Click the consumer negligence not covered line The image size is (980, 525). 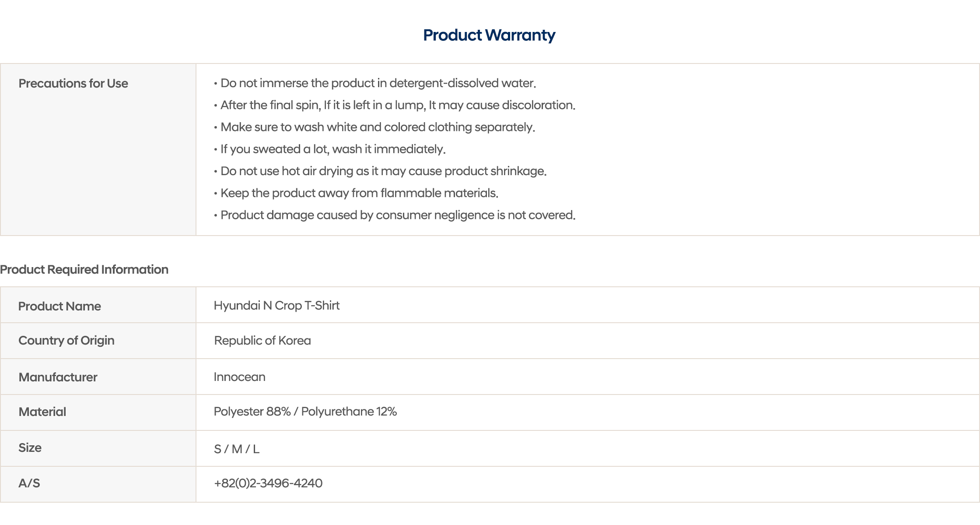click(x=395, y=215)
